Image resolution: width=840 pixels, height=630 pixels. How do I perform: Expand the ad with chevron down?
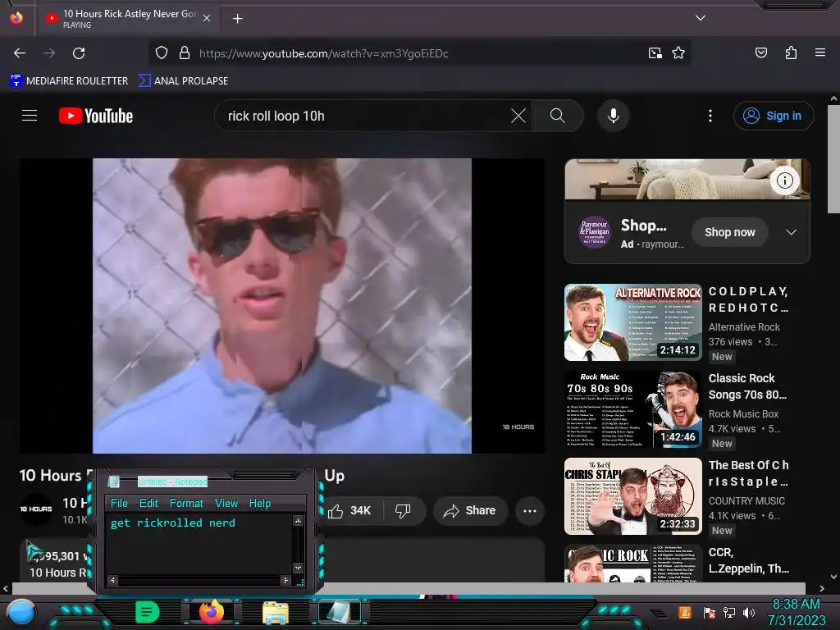coord(791,232)
